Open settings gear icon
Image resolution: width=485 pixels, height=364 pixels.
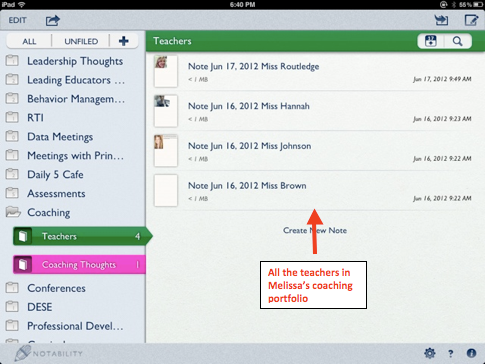tap(430, 353)
